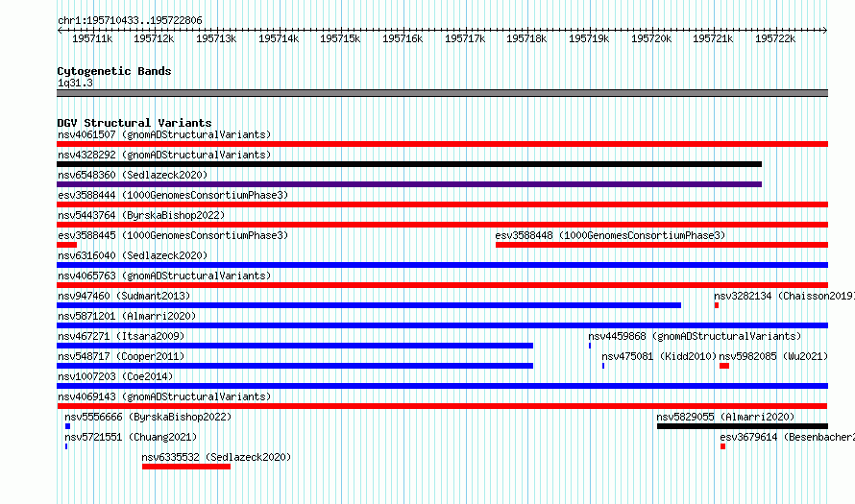This screenshot has width=855, height=504.
Task: Select the red bar under nsv5443764
Action: coord(442,225)
